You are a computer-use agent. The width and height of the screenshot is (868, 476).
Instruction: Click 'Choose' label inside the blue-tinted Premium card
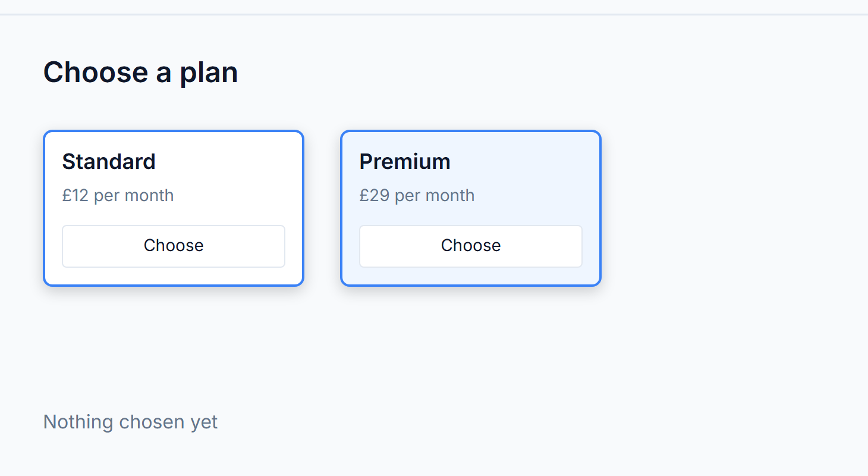tap(471, 246)
